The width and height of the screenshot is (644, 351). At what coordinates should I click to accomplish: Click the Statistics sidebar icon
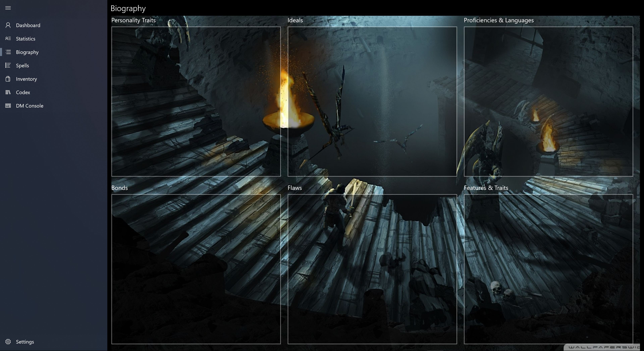click(x=8, y=39)
